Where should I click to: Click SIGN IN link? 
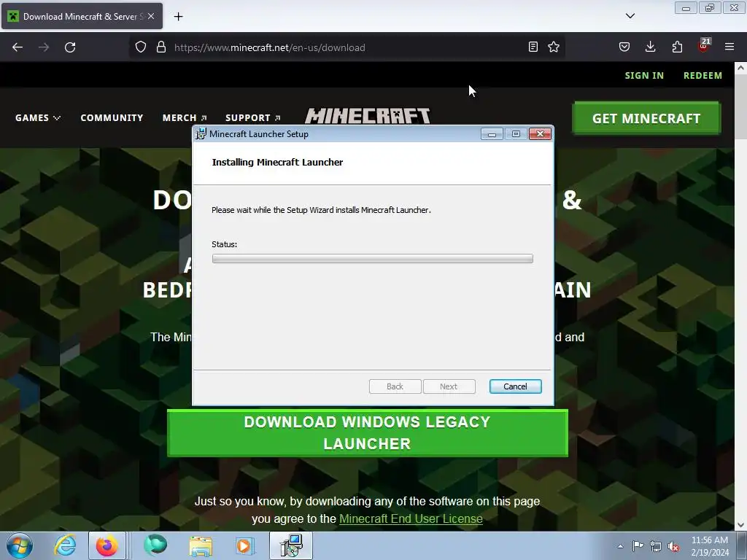[x=644, y=75]
